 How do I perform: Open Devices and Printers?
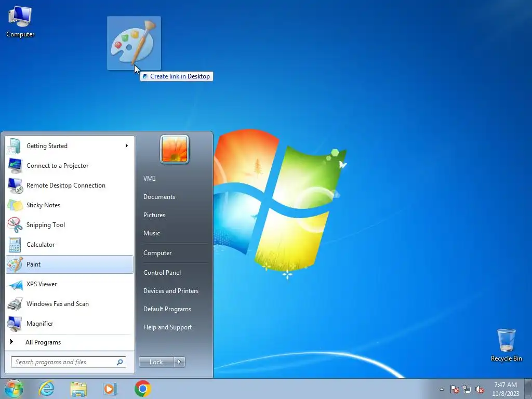pyautogui.click(x=171, y=291)
